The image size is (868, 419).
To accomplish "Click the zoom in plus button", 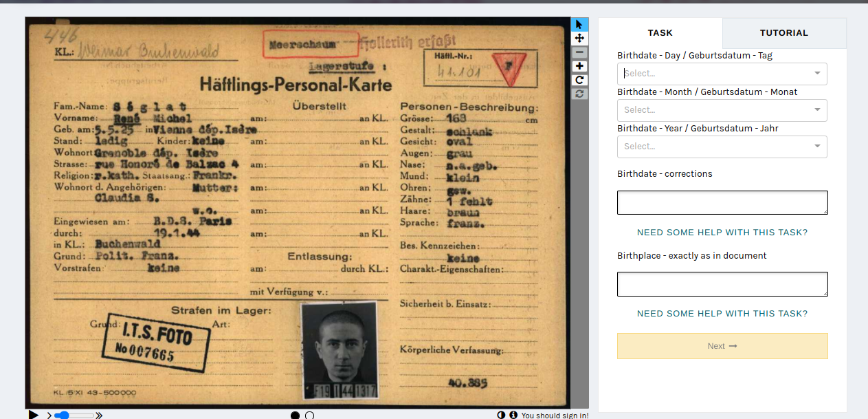I will (579, 66).
